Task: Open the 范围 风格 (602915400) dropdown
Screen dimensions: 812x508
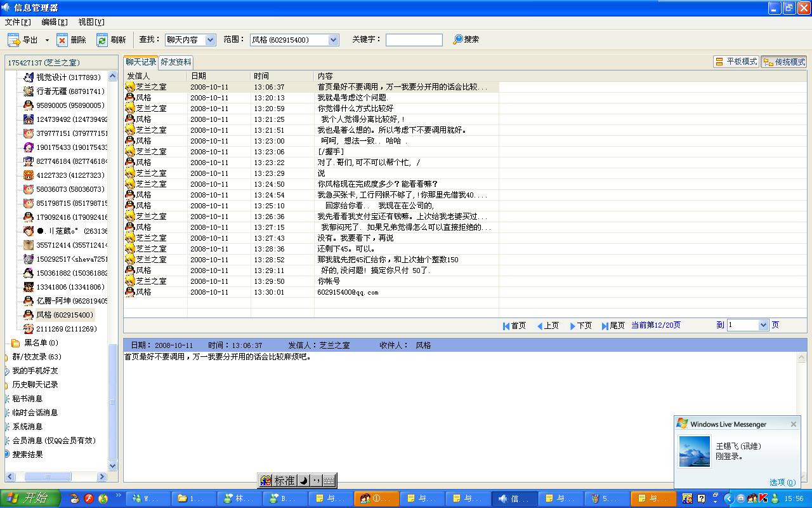Action: [334, 40]
